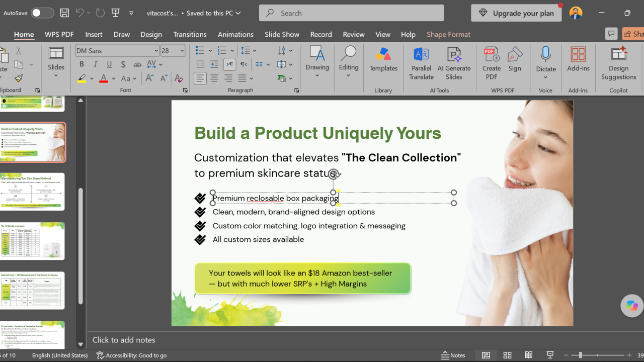Expand the Slides dropdown
644x362 pixels.
click(x=56, y=76)
